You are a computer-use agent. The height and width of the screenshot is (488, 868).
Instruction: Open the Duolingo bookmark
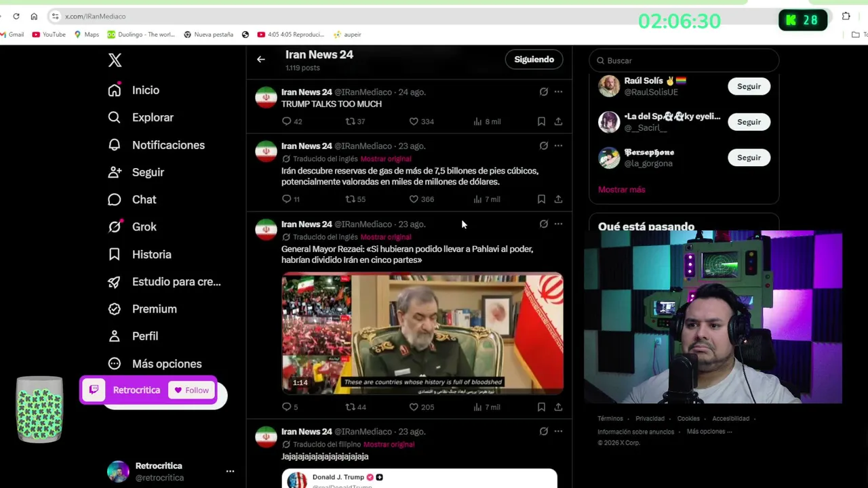(x=140, y=35)
